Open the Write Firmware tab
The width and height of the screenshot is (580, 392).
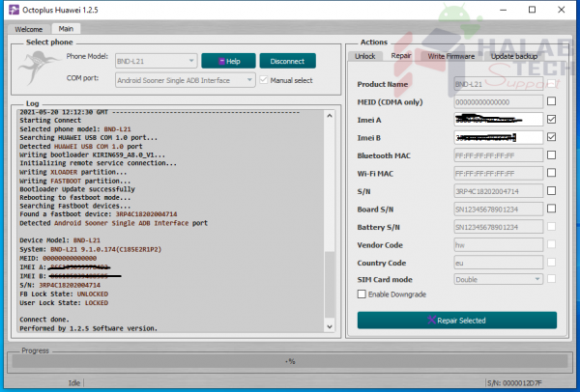coord(450,56)
